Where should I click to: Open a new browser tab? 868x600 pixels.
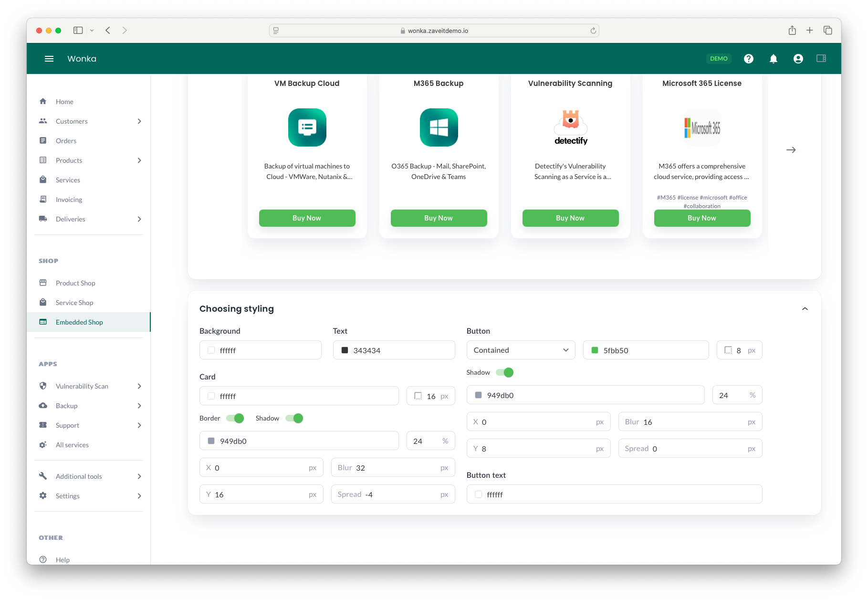809,30
